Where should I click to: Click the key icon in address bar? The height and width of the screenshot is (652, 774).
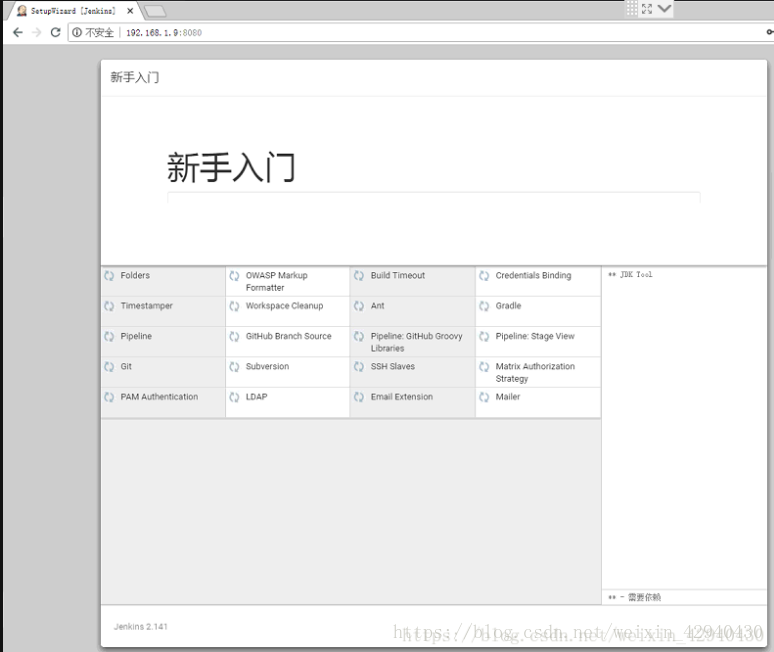[770, 32]
